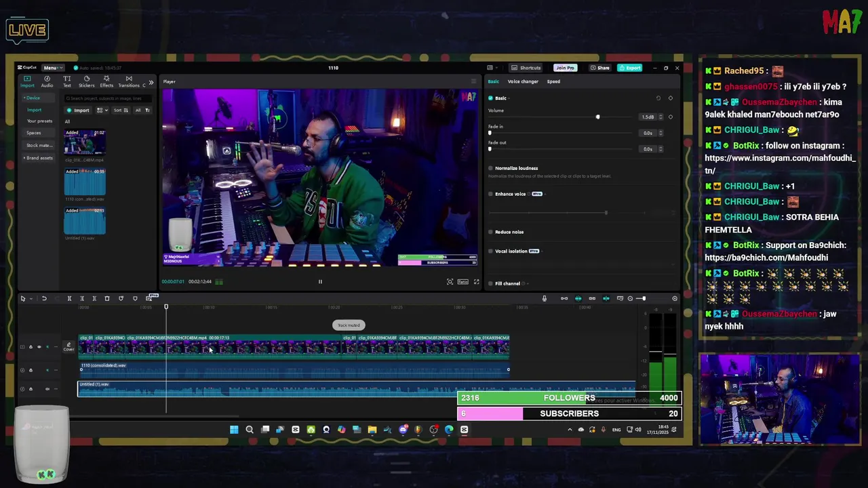
Task: Click the Split clip tool in timeline toolbar
Action: click(x=69, y=298)
